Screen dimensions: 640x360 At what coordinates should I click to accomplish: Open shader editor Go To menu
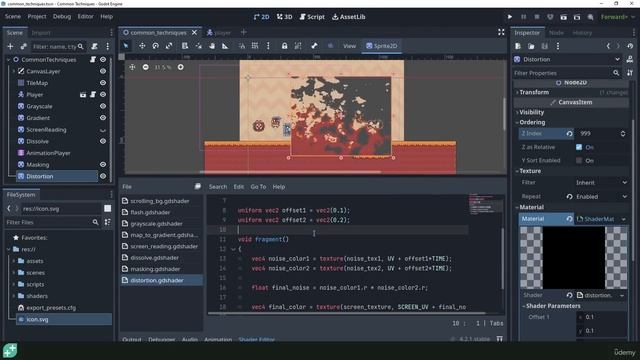[x=258, y=187]
